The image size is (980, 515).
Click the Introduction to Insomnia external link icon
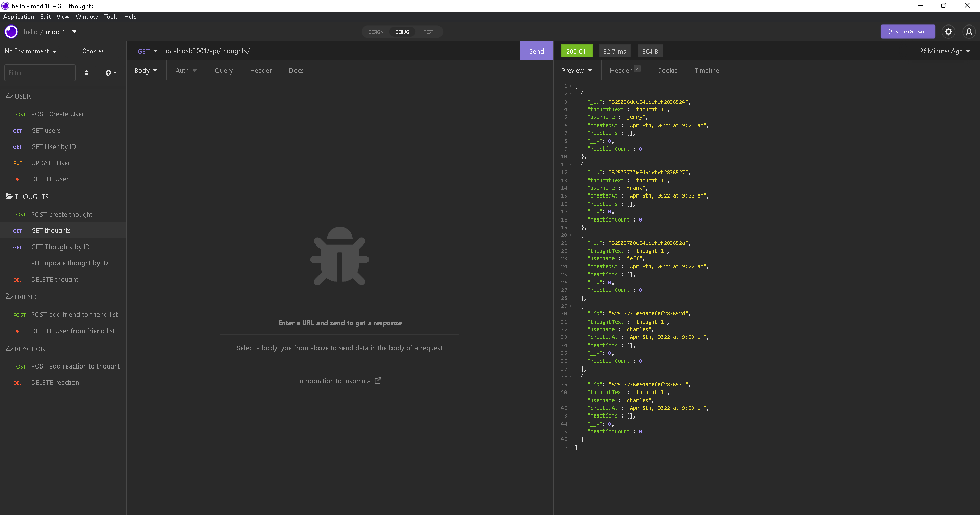[378, 381]
